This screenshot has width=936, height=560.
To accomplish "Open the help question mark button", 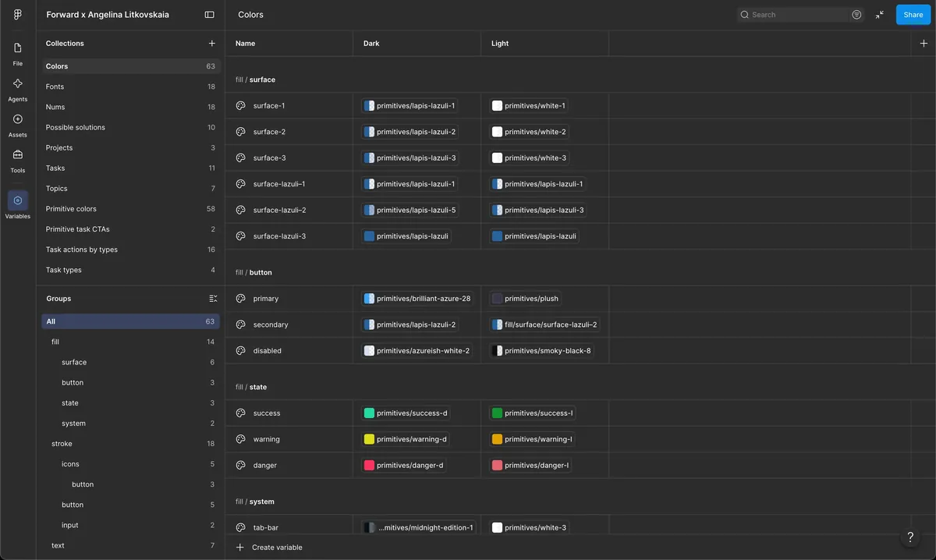I will (x=910, y=537).
